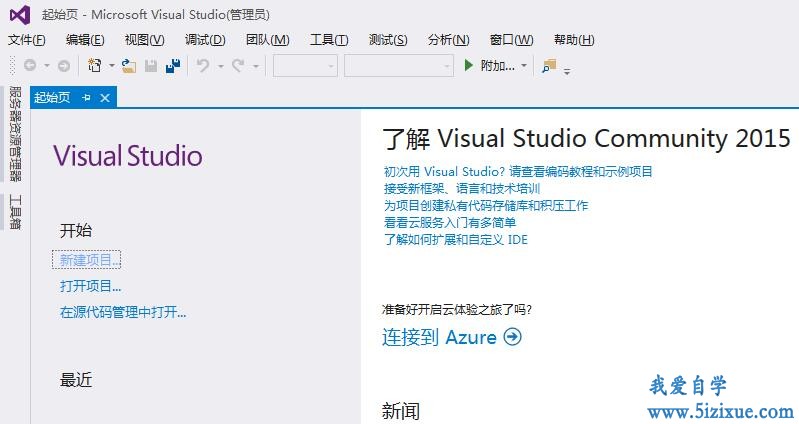This screenshot has width=799, height=424.
Task: Click the Navigate Backward toolbar icon
Action: tap(30, 66)
